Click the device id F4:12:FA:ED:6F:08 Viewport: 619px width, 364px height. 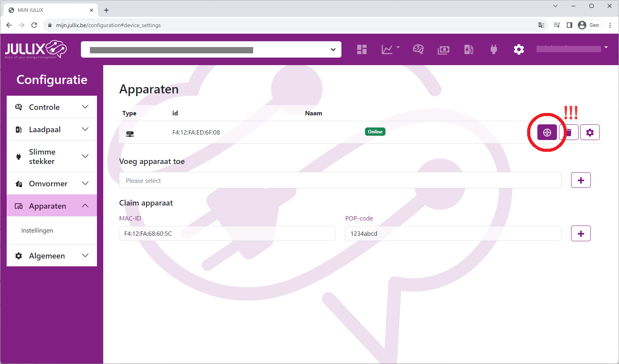pos(196,132)
